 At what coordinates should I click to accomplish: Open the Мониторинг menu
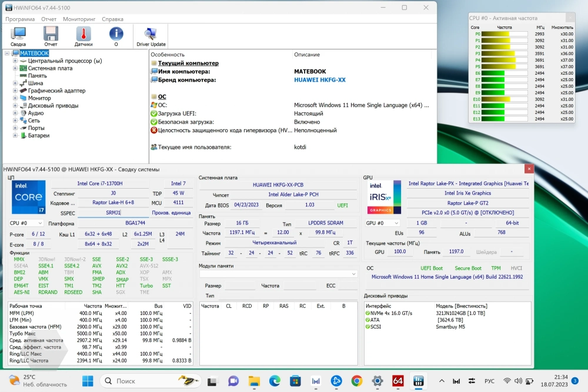pyautogui.click(x=79, y=19)
